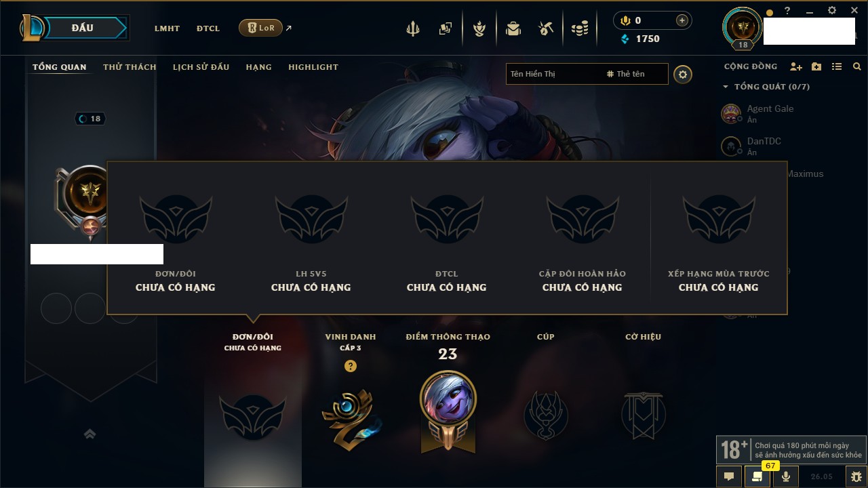Open the Loot chest icon
The width and height of the screenshot is (868, 488).
tap(513, 28)
